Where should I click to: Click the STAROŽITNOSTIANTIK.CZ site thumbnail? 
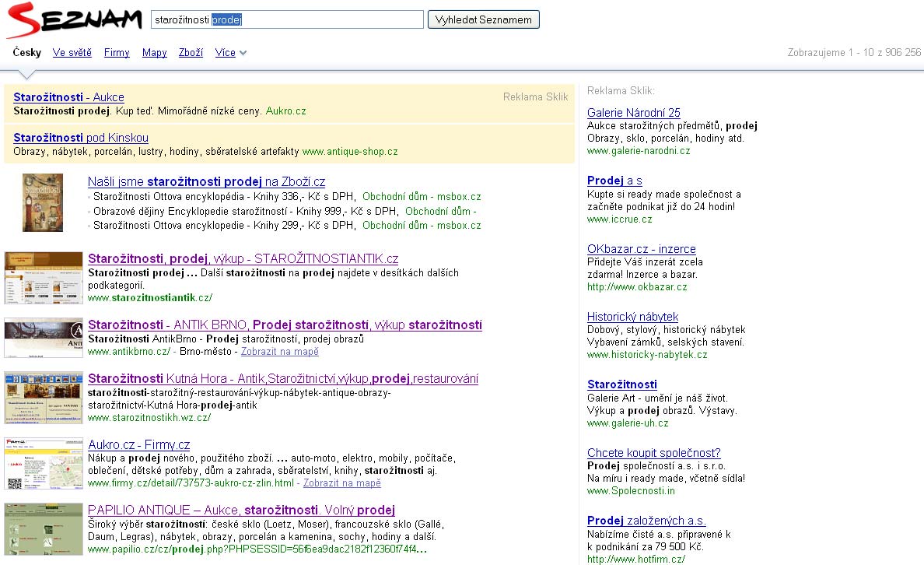(44, 278)
